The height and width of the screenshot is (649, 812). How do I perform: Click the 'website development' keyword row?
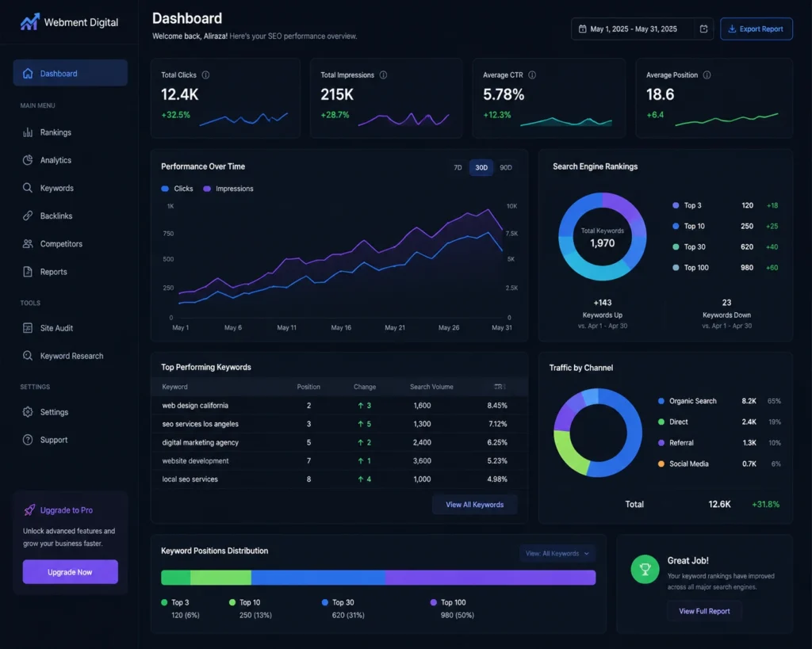(339, 460)
